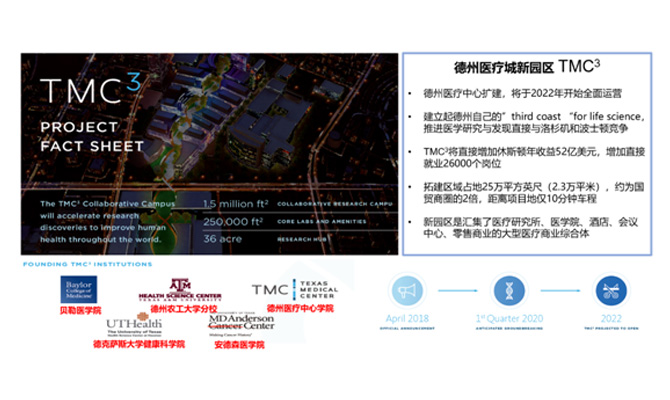Click the bullet about 2022年开始全面运营
Viewport: 670px width, 400px height.
click(522, 93)
